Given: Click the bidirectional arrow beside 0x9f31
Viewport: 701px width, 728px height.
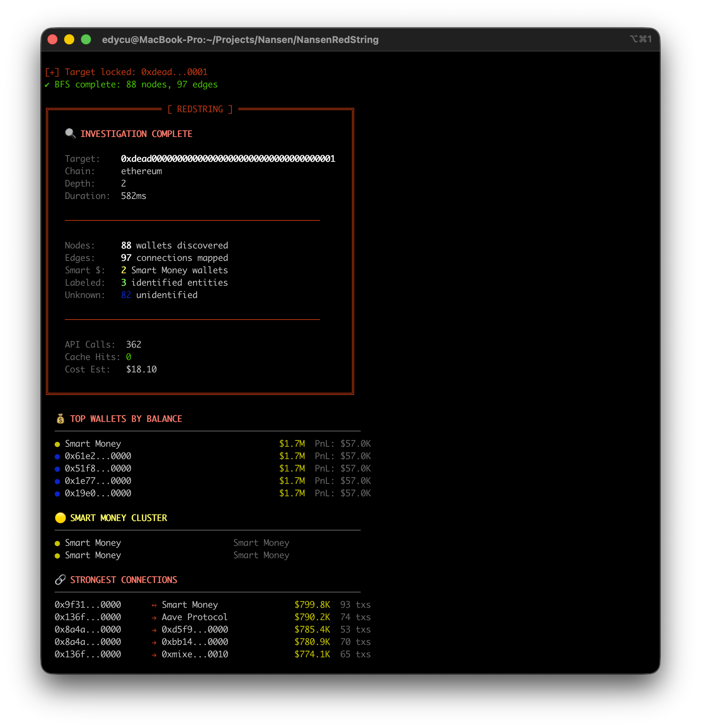Looking at the screenshot, I should click(154, 605).
